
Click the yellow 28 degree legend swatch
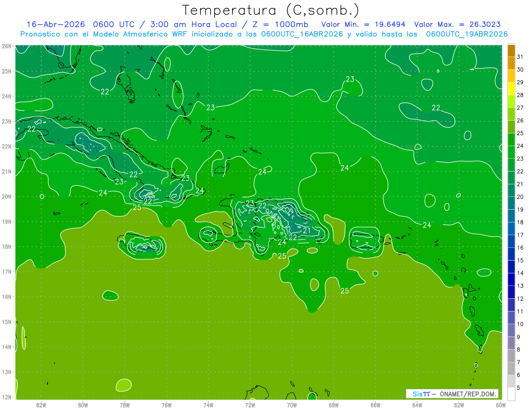(x=511, y=89)
